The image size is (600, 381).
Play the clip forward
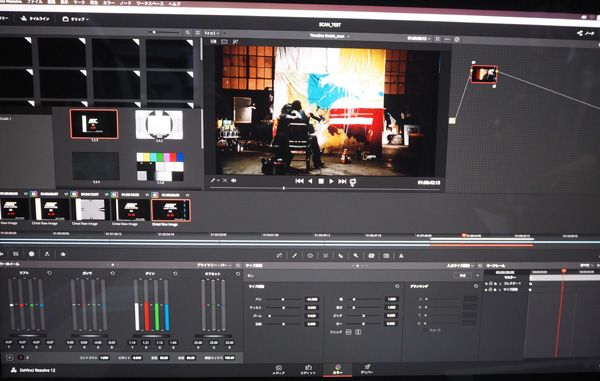pos(331,181)
